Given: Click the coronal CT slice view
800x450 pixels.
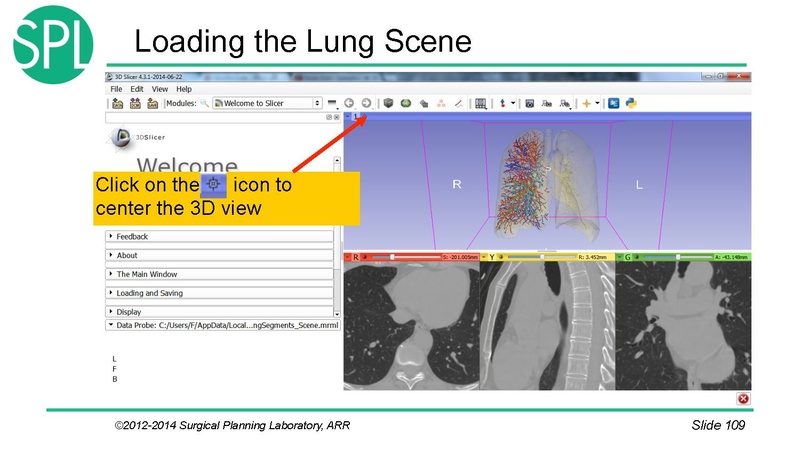Looking at the screenshot, I should (683, 326).
